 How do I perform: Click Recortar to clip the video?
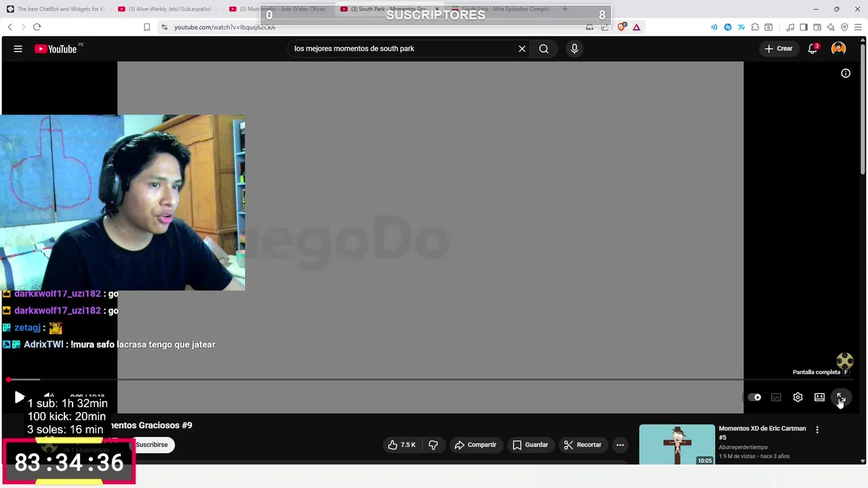tap(583, 445)
